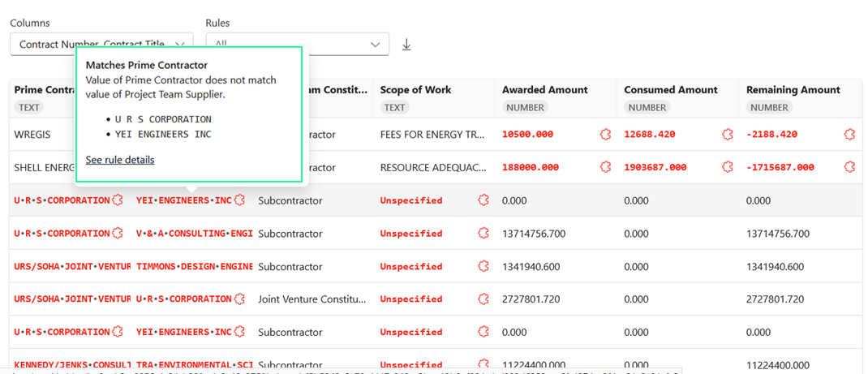Select the Remaining Amount column header
The height and width of the screenshot is (374, 868).
click(x=794, y=90)
